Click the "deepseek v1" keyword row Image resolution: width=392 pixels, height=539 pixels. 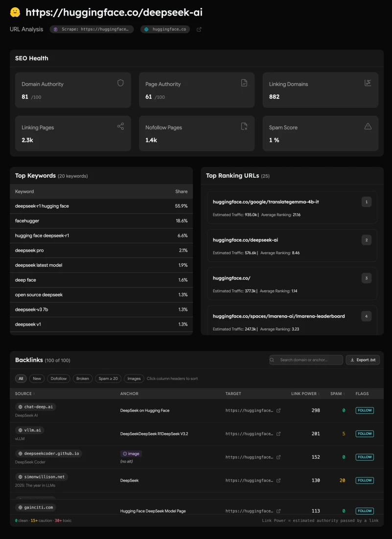(x=101, y=324)
